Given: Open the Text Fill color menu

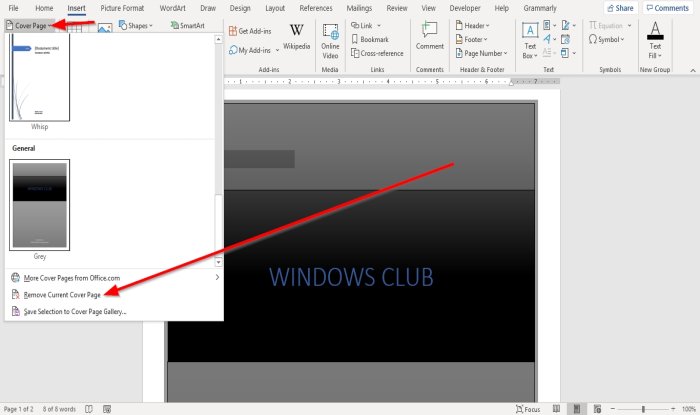Looking at the screenshot, I should click(655, 40).
